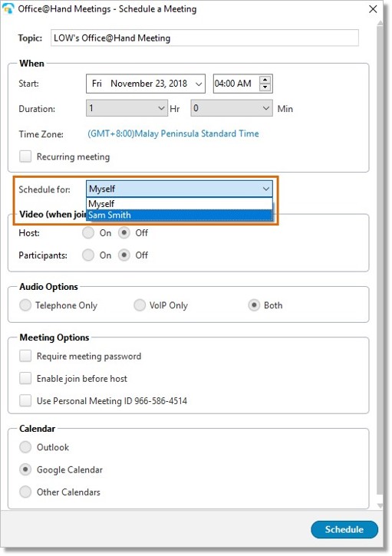Click the Office@Hand app icon in title bar
This screenshot has width=392, height=556.
pos(8,8)
